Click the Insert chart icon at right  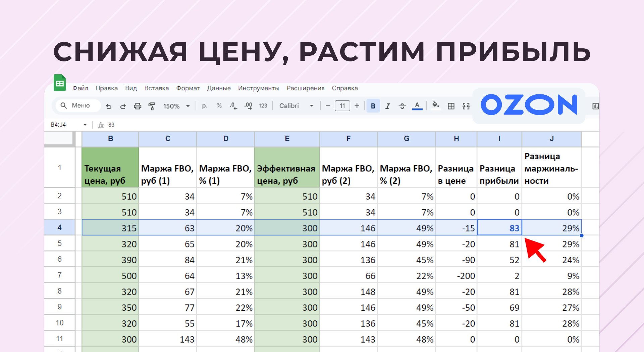pos(595,106)
